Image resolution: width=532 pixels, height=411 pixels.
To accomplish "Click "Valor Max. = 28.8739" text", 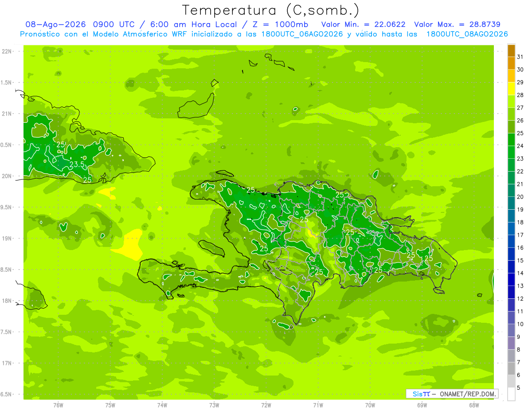I will point(457,24).
